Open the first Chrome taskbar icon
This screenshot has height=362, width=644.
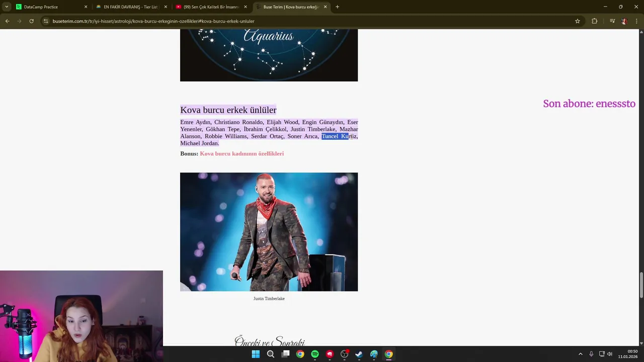click(300, 354)
